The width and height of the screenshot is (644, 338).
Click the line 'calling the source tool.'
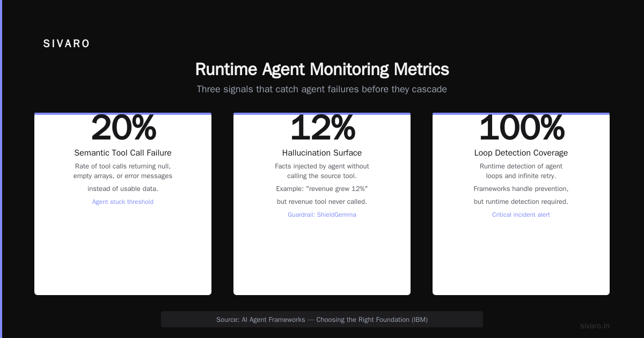322,176
